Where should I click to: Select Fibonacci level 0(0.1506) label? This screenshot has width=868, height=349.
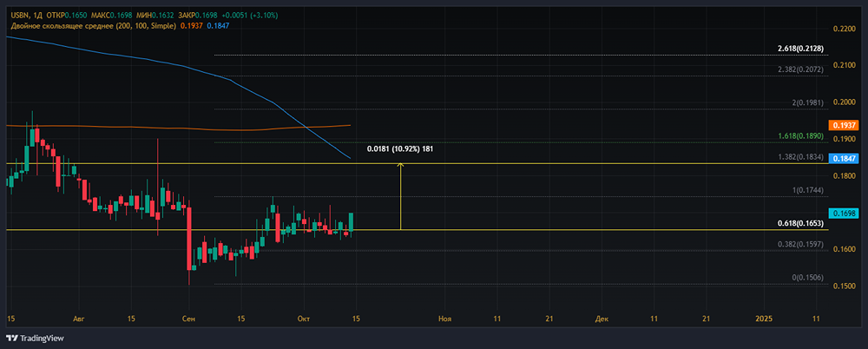click(807, 277)
